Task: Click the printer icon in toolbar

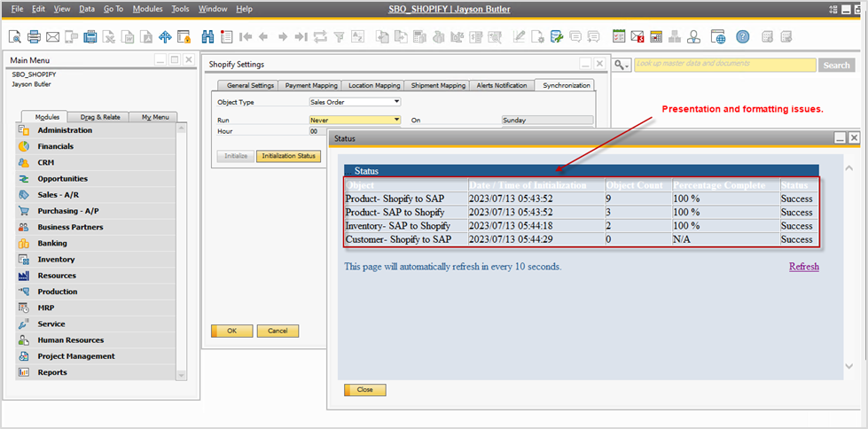Action: (34, 37)
